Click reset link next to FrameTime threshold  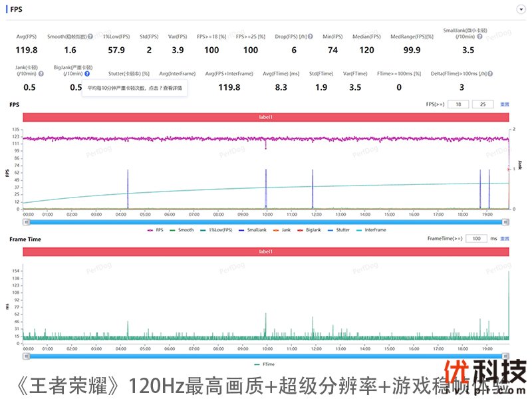[x=504, y=238]
